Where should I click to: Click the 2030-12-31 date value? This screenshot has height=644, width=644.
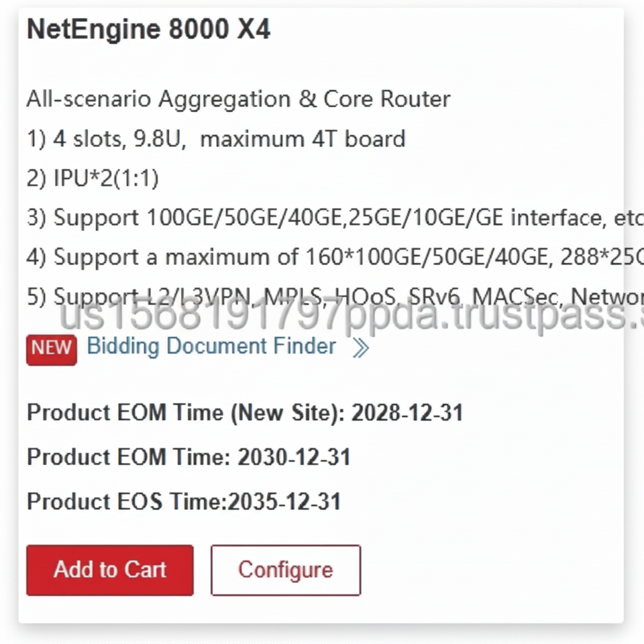pyautogui.click(x=294, y=458)
